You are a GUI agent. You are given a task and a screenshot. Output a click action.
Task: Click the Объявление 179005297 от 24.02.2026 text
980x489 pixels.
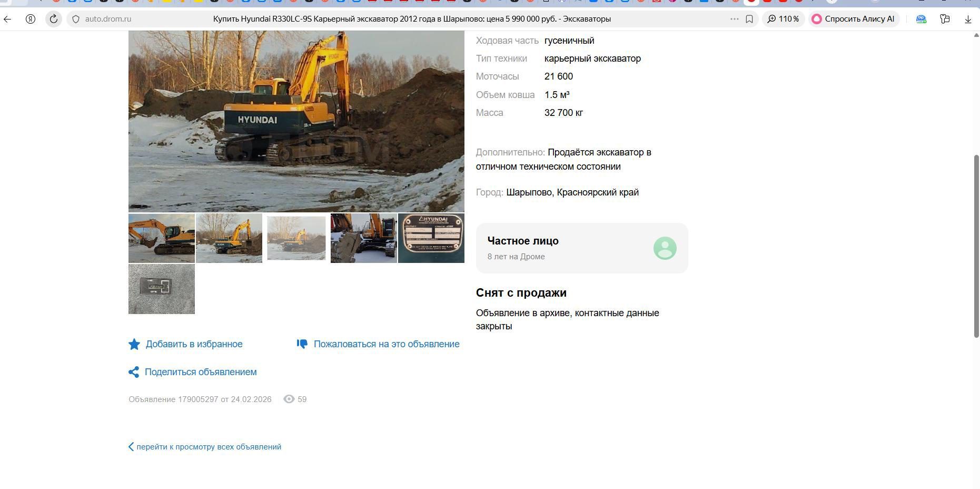point(200,399)
